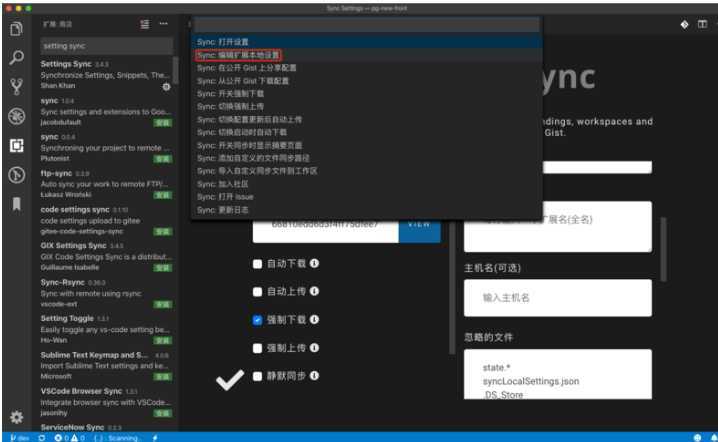Enable the 自动下载 checkbox
Viewport: 718px width, 442px height.
click(x=257, y=264)
